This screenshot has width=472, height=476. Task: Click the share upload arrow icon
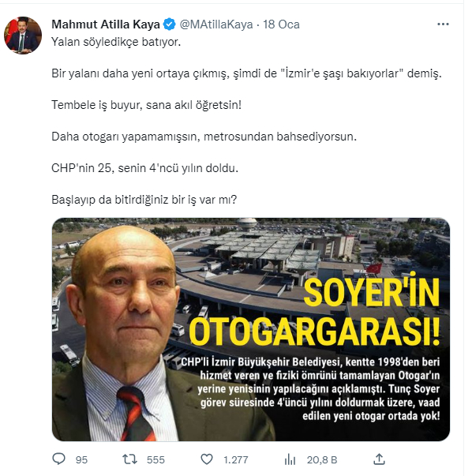click(x=379, y=459)
